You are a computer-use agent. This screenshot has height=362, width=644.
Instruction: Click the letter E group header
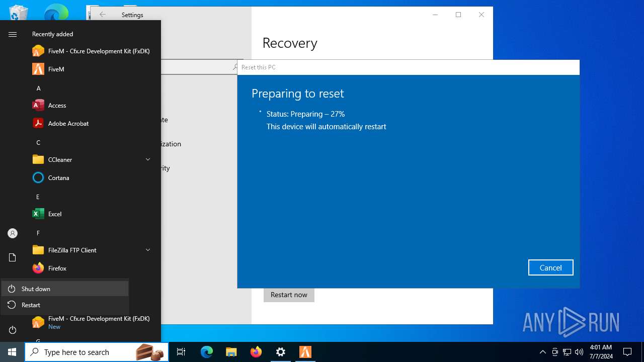(38, 197)
